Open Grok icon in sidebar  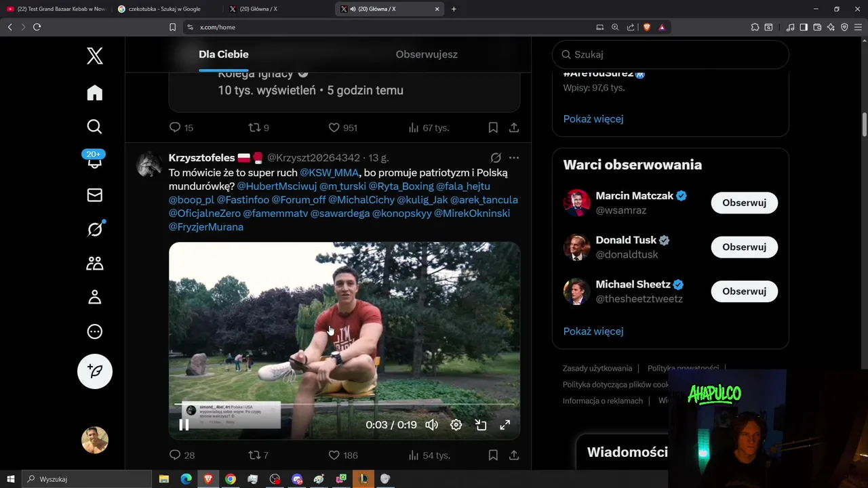click(95, 229)
